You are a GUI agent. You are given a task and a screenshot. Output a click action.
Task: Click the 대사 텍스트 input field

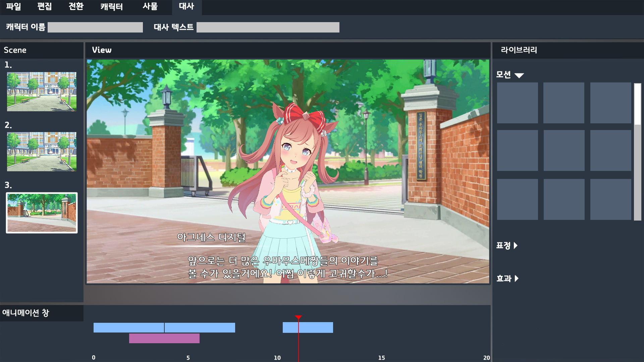[268, 27]
